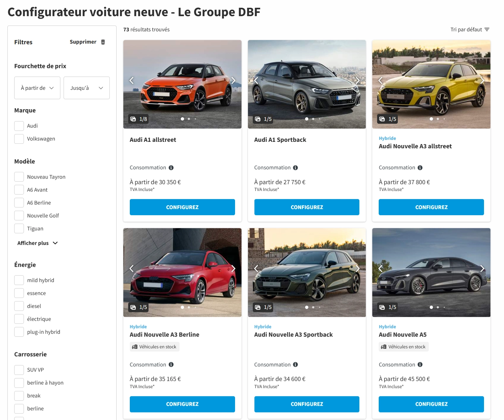The height and width of the screenshot is (420, 504).
Task: Show previous image of Nouvelle A3 Sportback
Action: 256,268
